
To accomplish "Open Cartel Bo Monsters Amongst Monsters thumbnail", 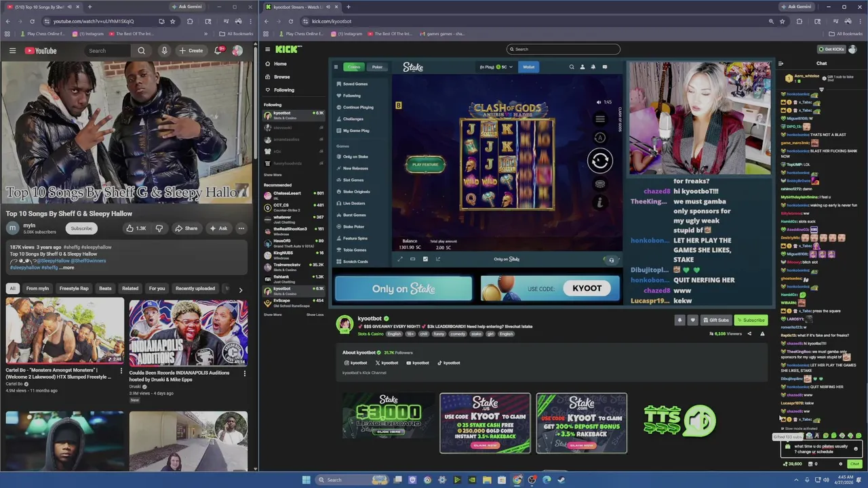I will [65, 331].
